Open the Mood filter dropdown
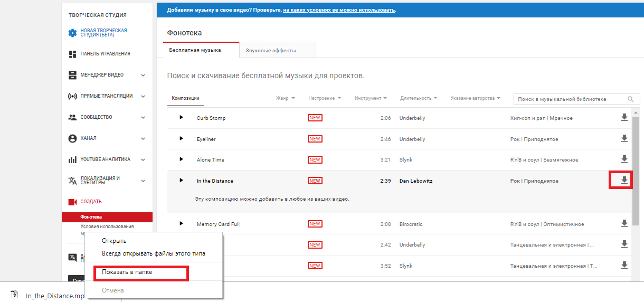Viewport: 644px width, 302px height. [x=324, y=98]
